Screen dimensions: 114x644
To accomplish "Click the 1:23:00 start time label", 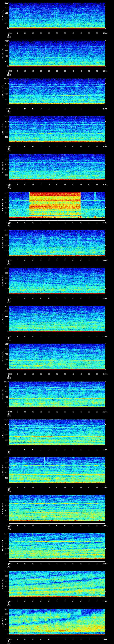I will click(x=9, y=374).
